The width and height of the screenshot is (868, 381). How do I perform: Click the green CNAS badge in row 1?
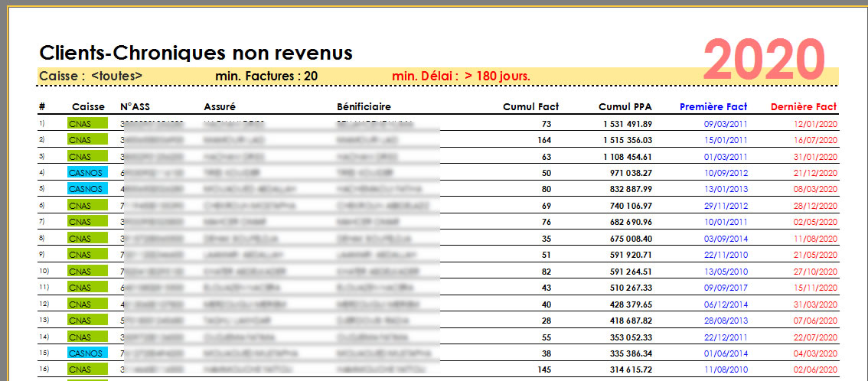87,124
